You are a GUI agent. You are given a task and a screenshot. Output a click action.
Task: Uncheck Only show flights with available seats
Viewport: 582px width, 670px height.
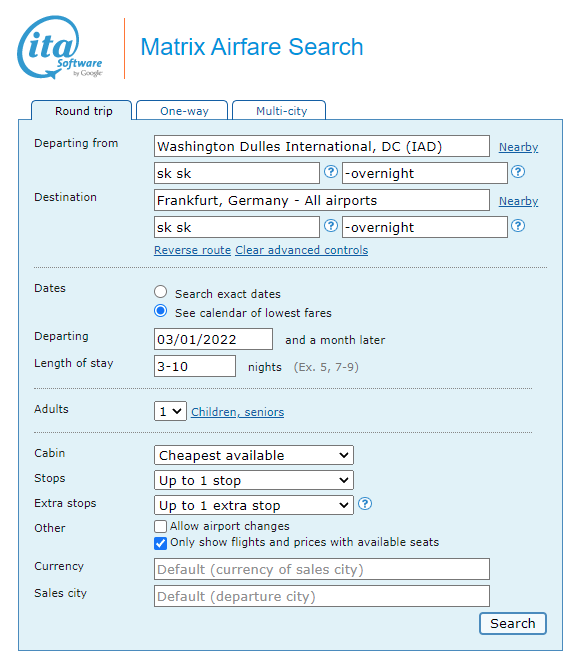(160, 543)
